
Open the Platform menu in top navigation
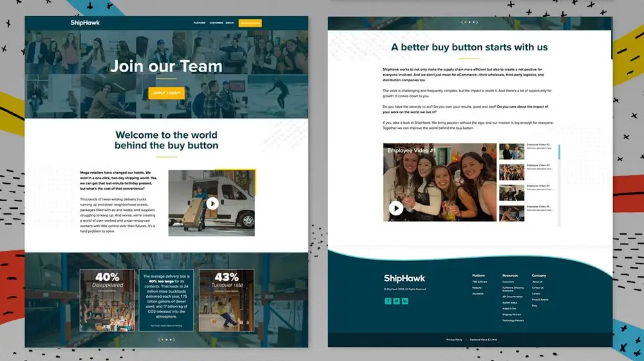[x=200, y=23]
